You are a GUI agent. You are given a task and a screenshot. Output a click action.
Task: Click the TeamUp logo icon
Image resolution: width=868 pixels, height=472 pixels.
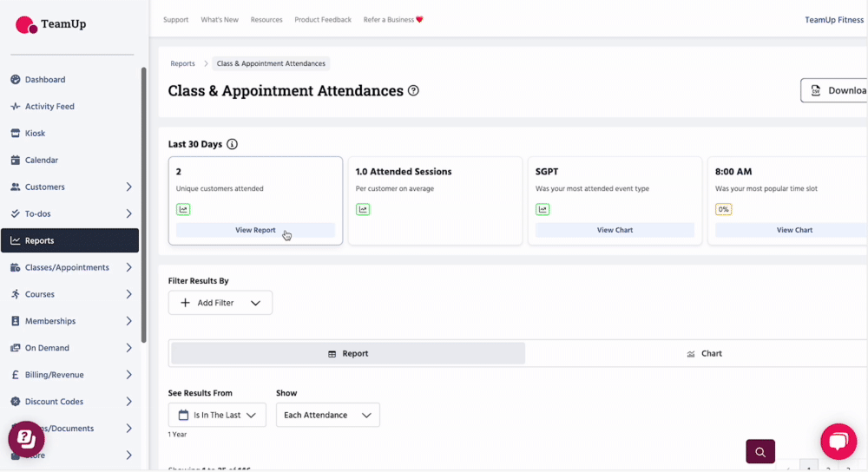[x=26, y=24]
